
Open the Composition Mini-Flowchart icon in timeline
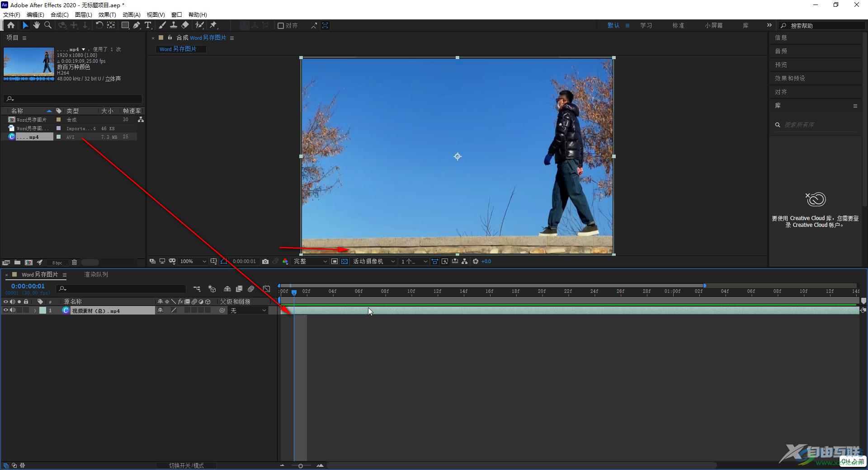click(x=197, y=289)
